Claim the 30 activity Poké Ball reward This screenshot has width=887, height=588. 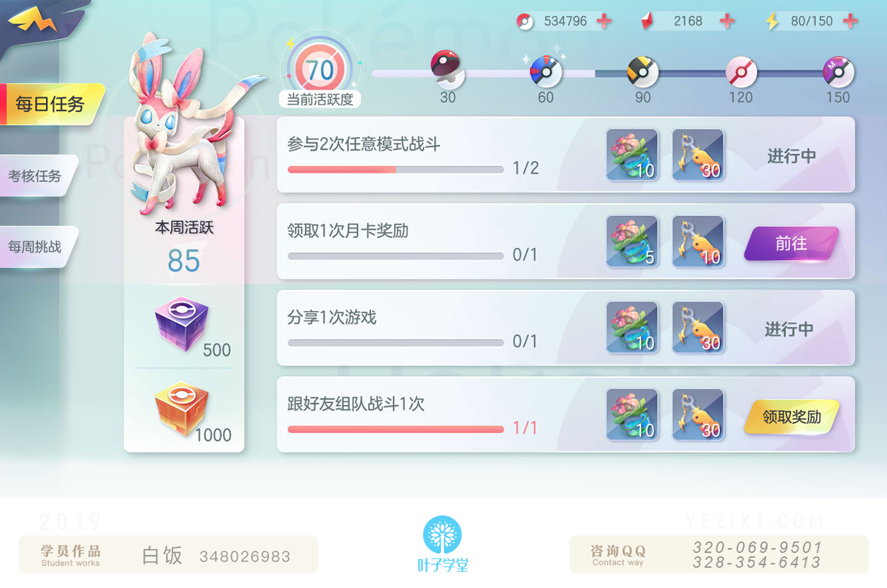pos(447,68)
